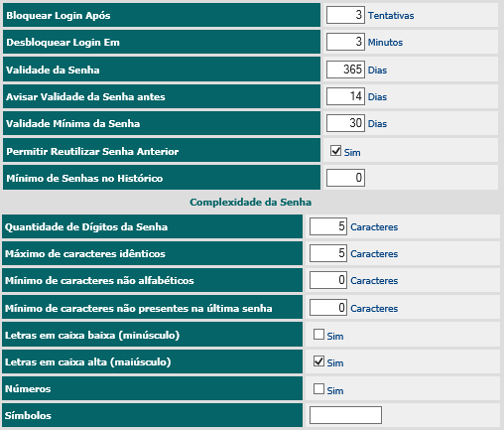The image size is (504, 430).
Task: Click Mínimo de Senhas no Histórico label
Action: [84, 178]
